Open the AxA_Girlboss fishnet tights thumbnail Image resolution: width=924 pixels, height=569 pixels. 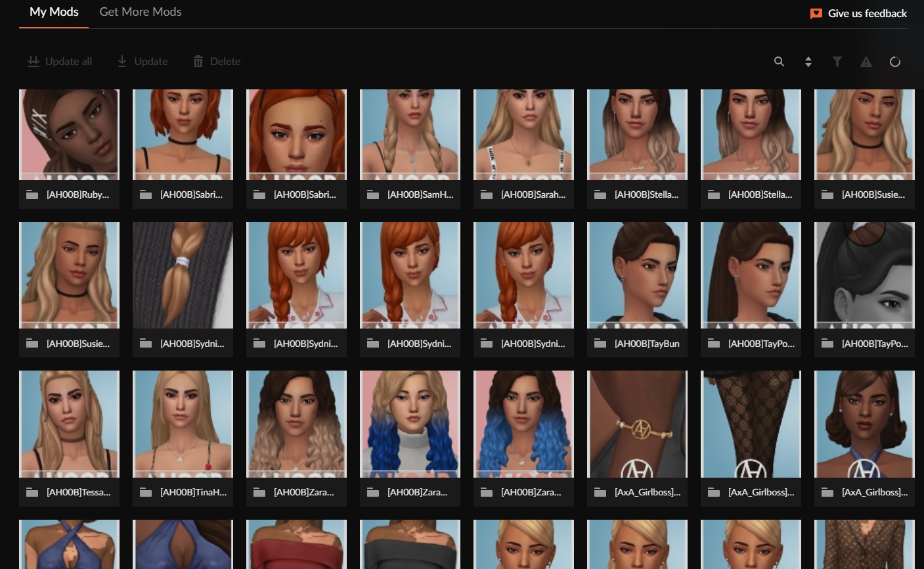(x=751, y=424)
